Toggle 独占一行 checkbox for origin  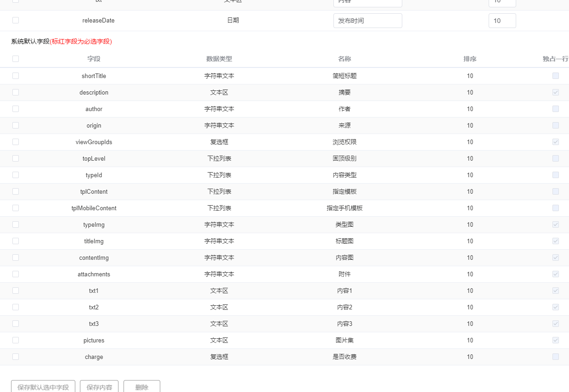[x=556, y=125]
